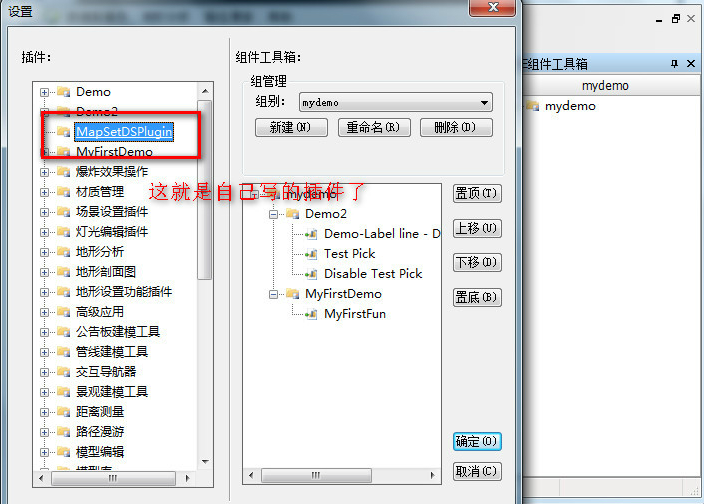Click the Demo-Label line function icon
Viewport: 704px width, 504px height.
click(311, 234)
